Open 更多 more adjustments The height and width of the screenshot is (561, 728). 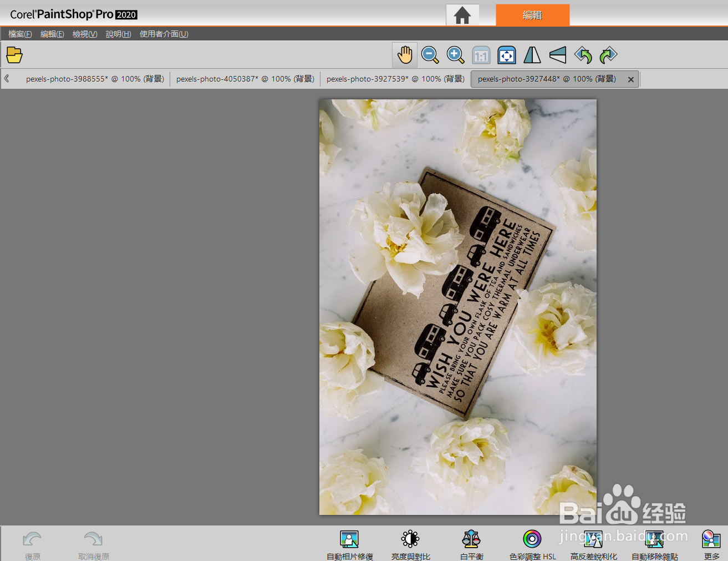pyautogui.click(x=711, y=545)
